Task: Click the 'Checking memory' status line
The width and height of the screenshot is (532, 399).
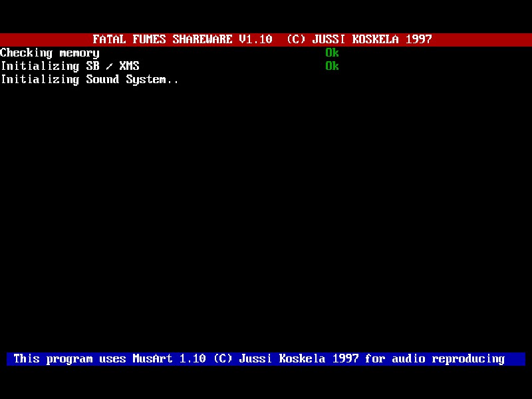Action: [x=50, y=53]
